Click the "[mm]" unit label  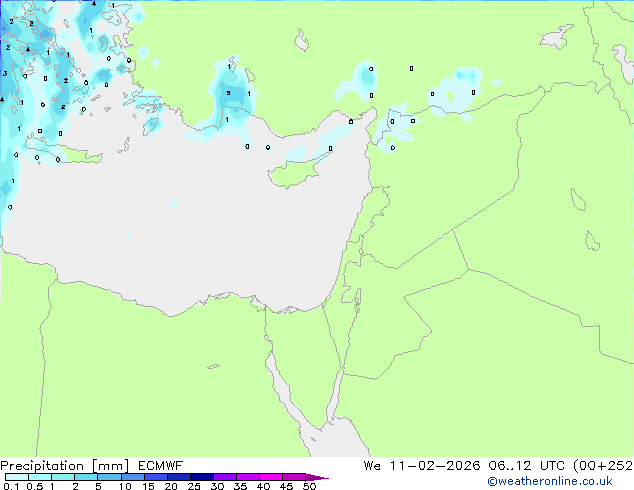coord(111,466)
